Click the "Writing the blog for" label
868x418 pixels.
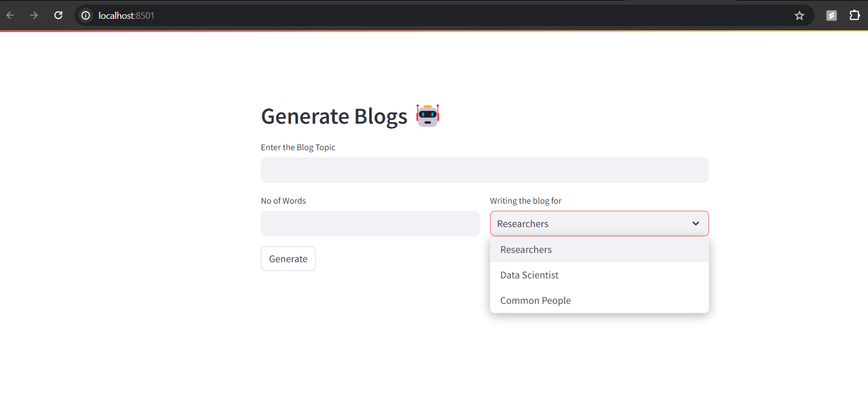(x=526, y=201)
